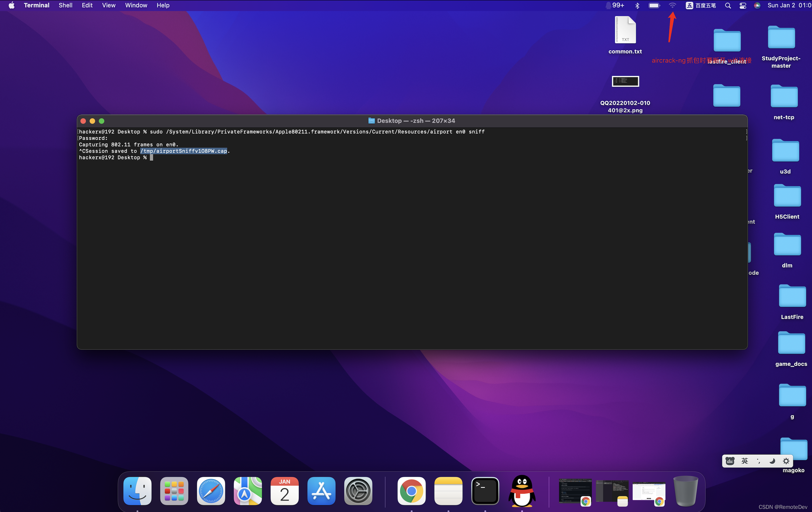Image resolution: width=812 pixels, height=512 pixels.
Task: Launch Safari from the Dock
Action: tap(211, 491)
